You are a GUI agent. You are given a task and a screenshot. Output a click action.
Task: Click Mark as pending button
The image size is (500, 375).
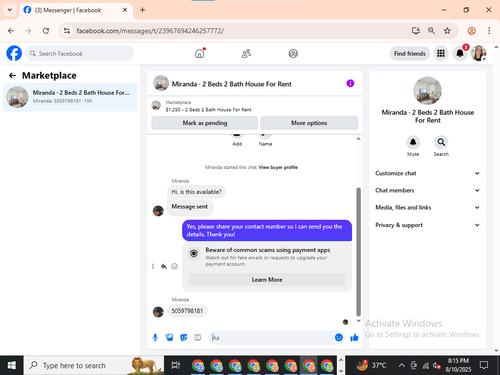[x=205, y=123]
